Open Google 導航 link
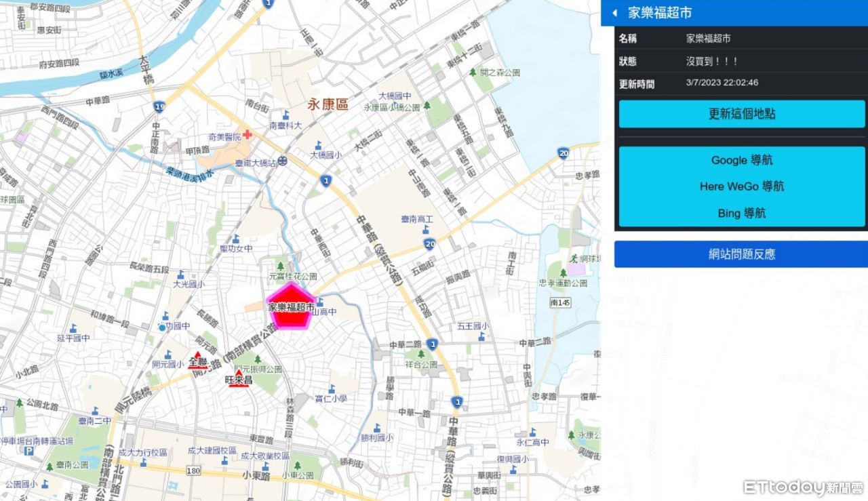This screenshot has width=868, height=501. point(742,161)
